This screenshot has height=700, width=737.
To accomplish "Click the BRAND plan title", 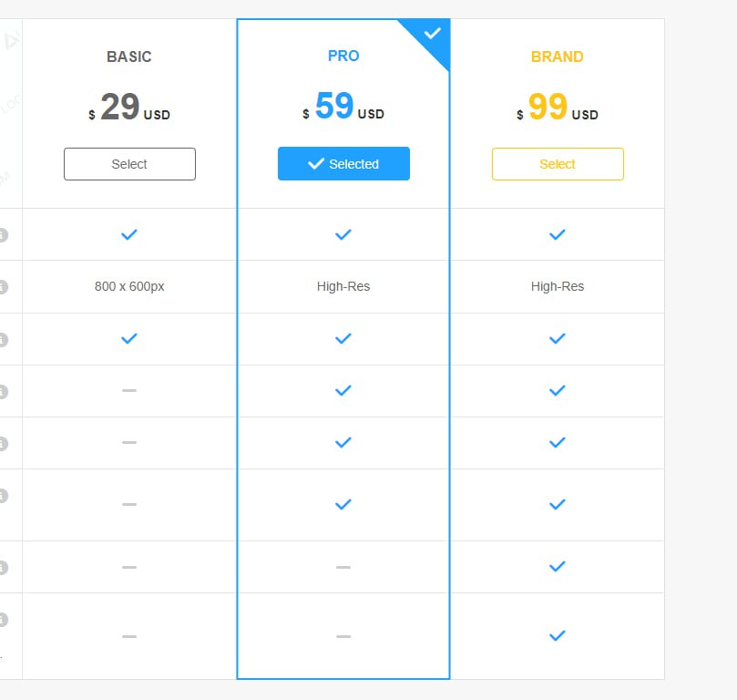I will [x=557, y=57].
